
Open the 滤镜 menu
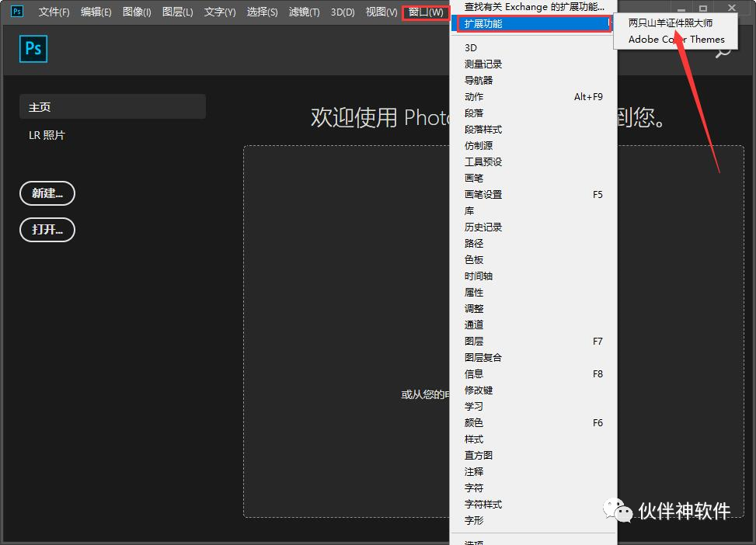(303, 12)
